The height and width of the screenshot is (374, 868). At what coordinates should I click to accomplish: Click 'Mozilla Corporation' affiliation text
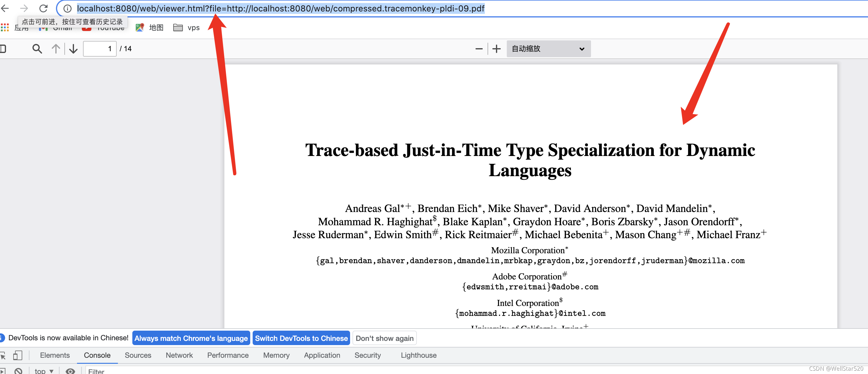click(529, 250)
